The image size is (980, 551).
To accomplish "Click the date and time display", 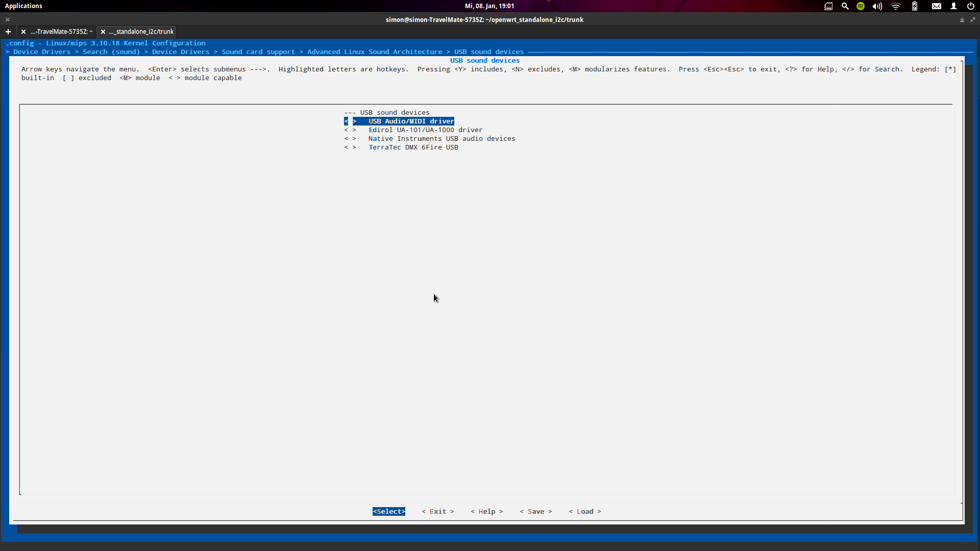I will tap(489, 6).
